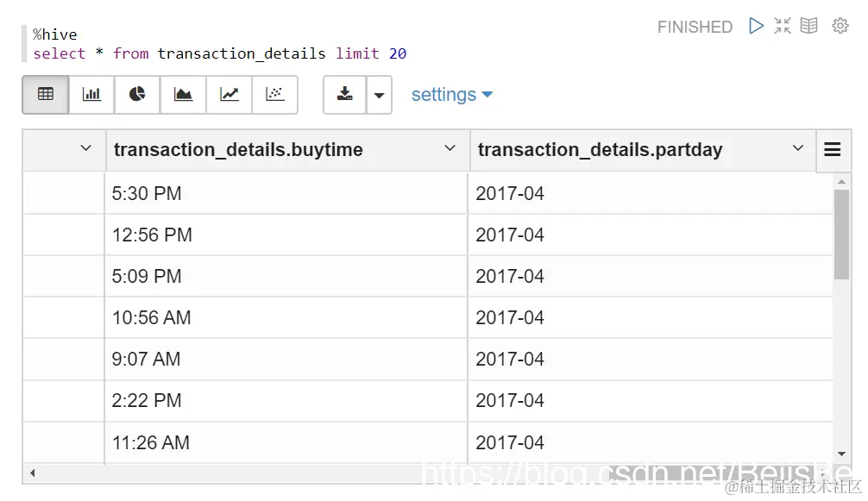Screen dimensions: 868x501
Task: Run the paragraph with play icon
Action: tap(756, 26)
